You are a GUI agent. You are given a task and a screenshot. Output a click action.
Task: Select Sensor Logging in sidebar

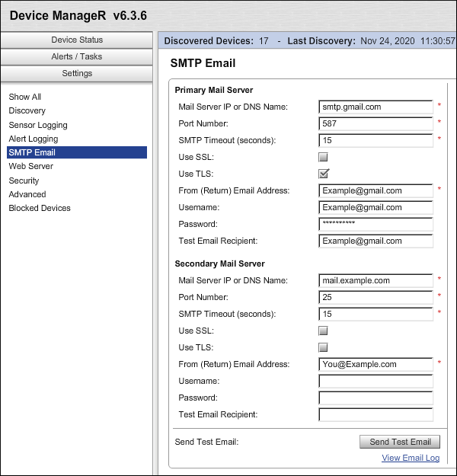[x=38, y=125]
